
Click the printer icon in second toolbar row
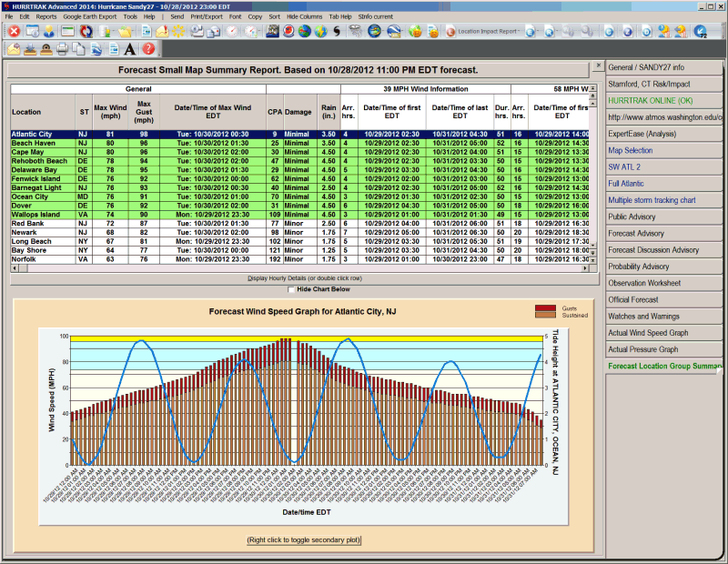click(63, 49)
